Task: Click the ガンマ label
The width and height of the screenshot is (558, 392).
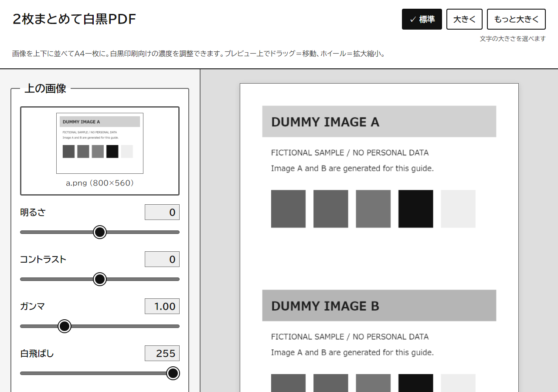Action: click(x=32, y=306)
